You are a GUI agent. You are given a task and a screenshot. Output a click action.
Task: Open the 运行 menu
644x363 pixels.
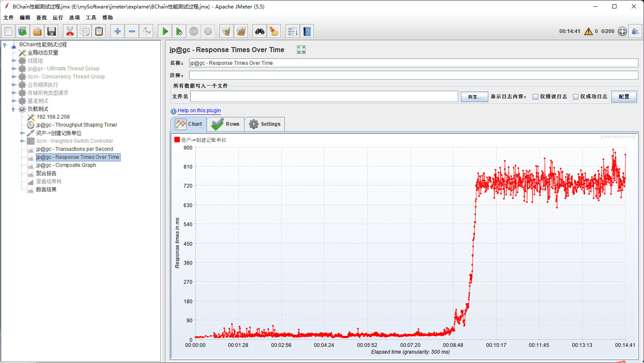[x=58, y=18]
